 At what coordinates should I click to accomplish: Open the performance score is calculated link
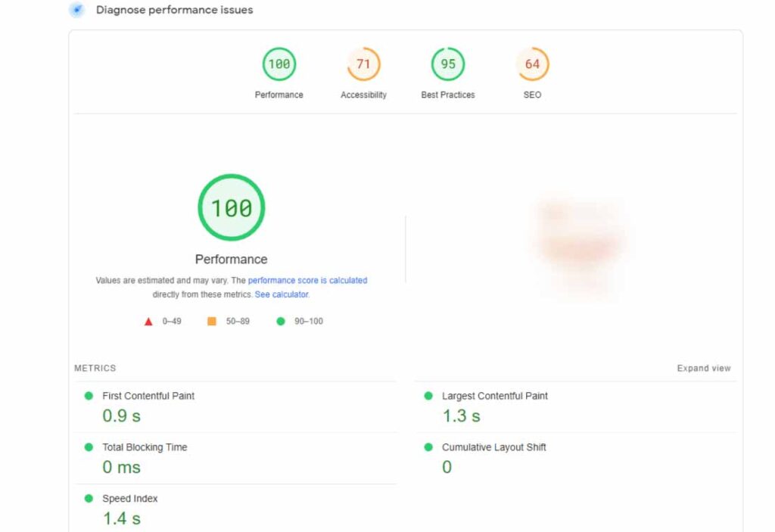tap(307, 280)
